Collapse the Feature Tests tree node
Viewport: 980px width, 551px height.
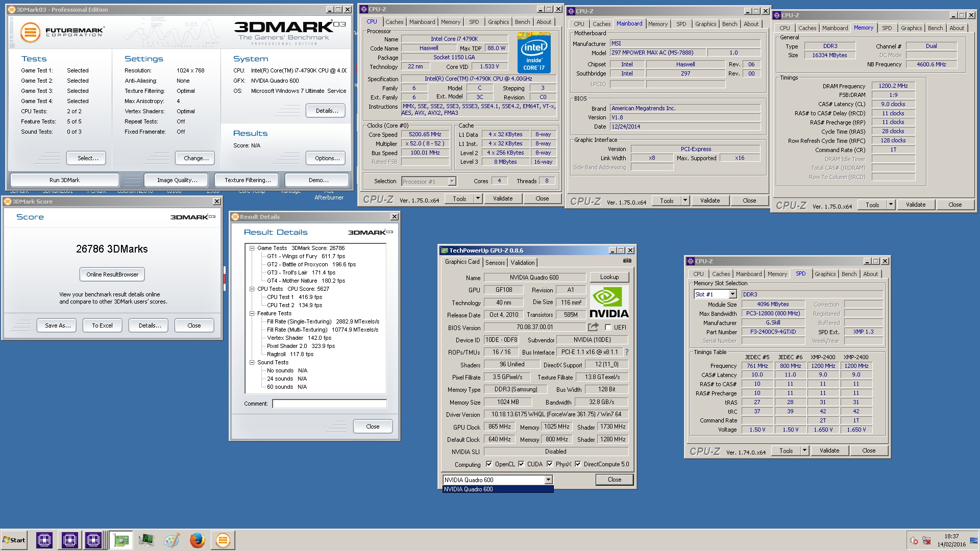click(x=252, y=314)
